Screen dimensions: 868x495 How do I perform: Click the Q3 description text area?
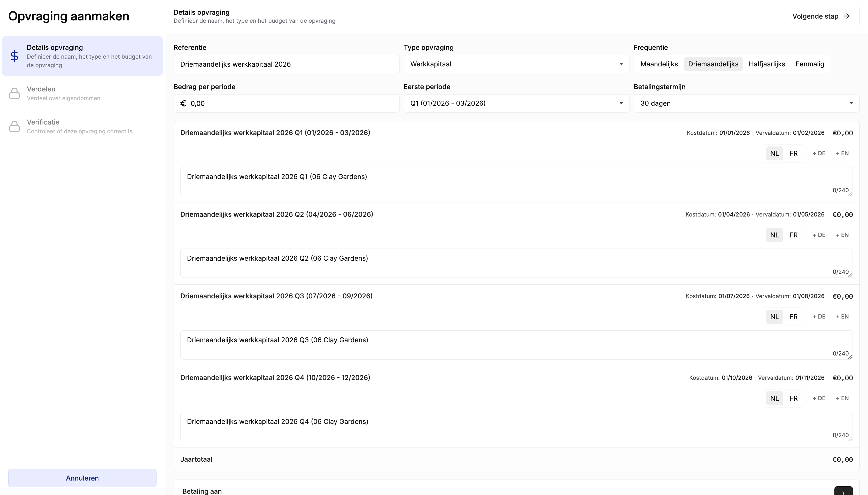(x=516, y=345)
